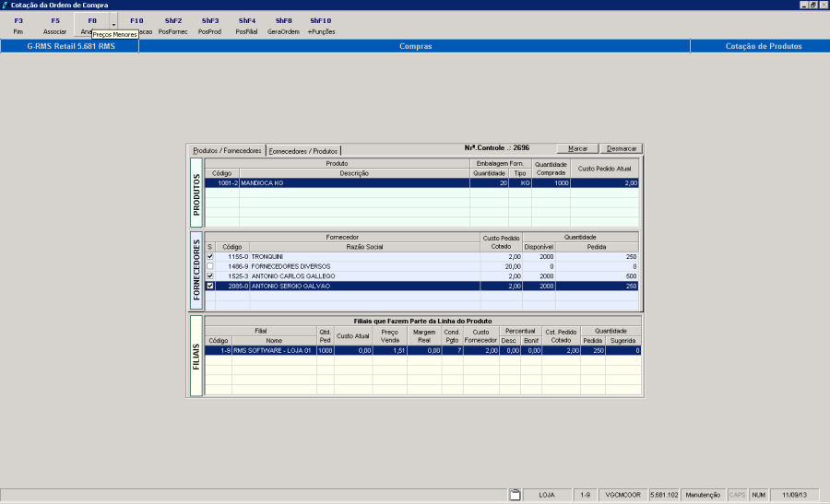Click the Razão Social column header
This screenshot has height=504, width=830.
(x=364, y=247)
